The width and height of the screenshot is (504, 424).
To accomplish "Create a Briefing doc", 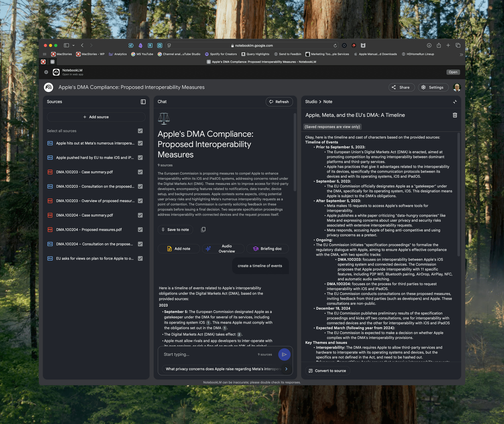I will pos(268,249).
